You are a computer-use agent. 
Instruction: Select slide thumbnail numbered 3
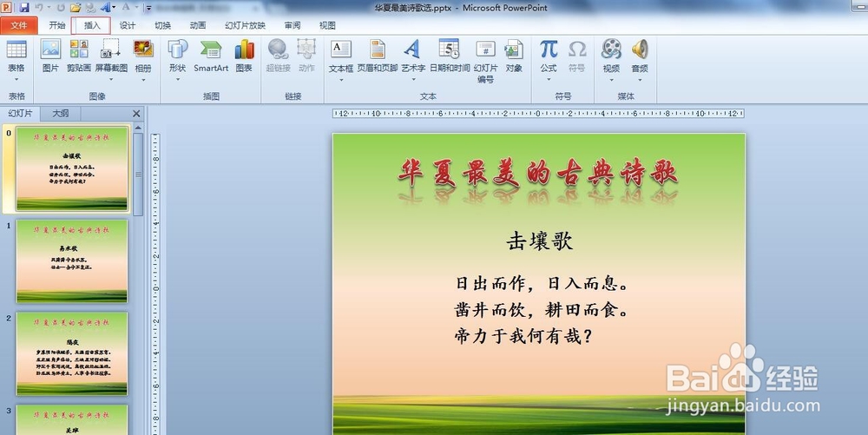[x=72, y=419]
